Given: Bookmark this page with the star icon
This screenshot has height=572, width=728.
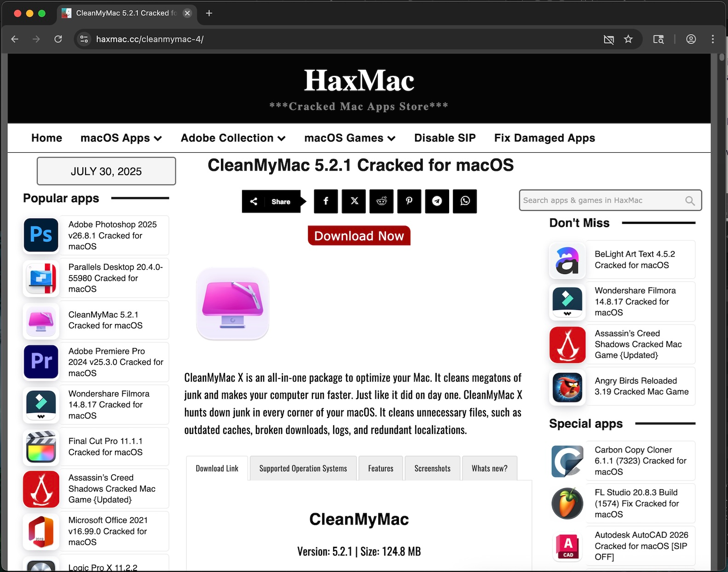Looking at the screenshot, I should (628, 39).
